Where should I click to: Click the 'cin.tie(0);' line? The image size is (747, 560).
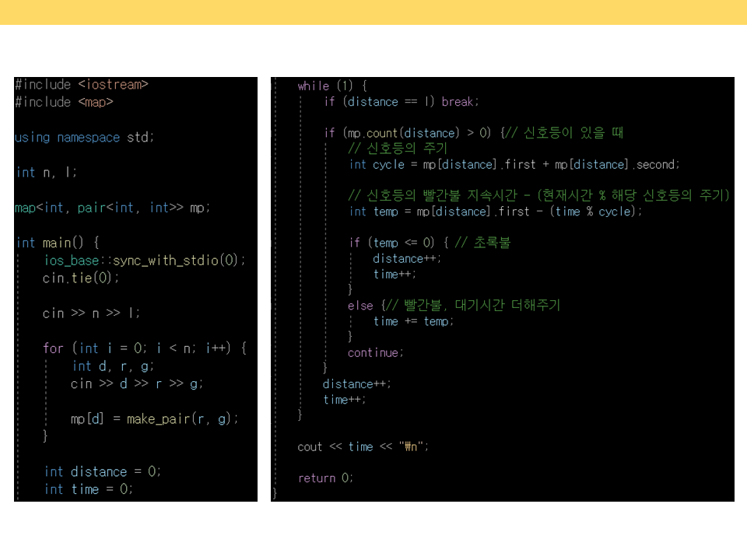(80, 278)
